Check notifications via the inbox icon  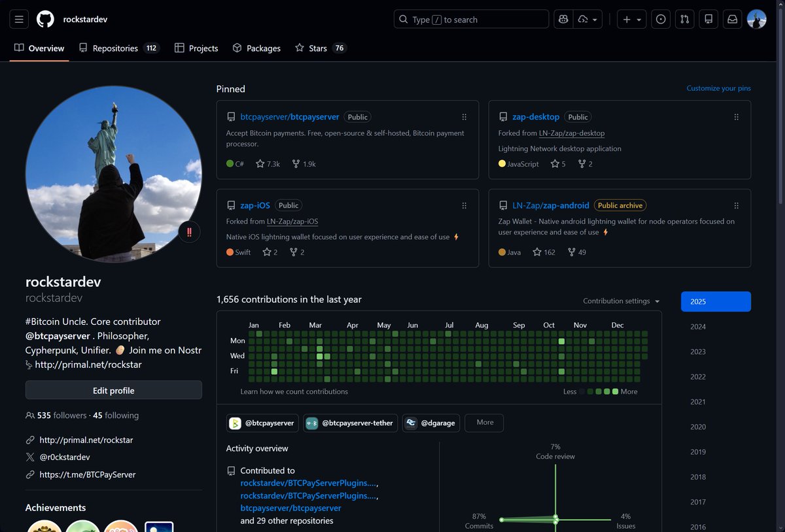point(732,19)
